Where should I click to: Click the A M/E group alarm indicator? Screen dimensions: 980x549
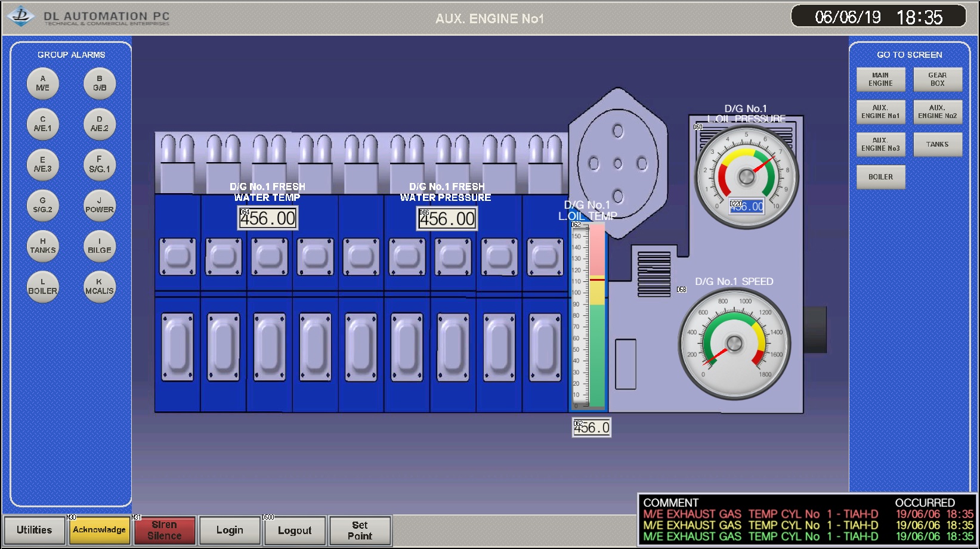click(x=43, y=83)
